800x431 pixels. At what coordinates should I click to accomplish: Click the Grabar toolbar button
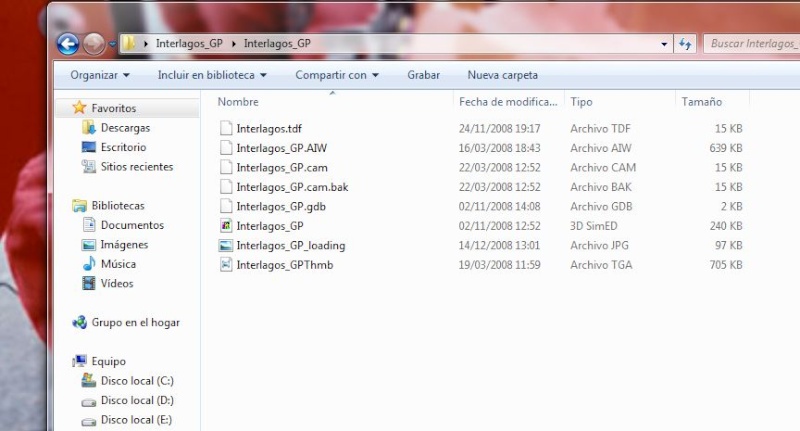coord(423,75)
